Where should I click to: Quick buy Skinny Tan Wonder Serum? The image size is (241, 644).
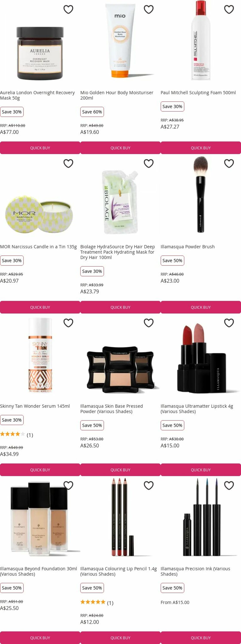click(x=40, y=470)
